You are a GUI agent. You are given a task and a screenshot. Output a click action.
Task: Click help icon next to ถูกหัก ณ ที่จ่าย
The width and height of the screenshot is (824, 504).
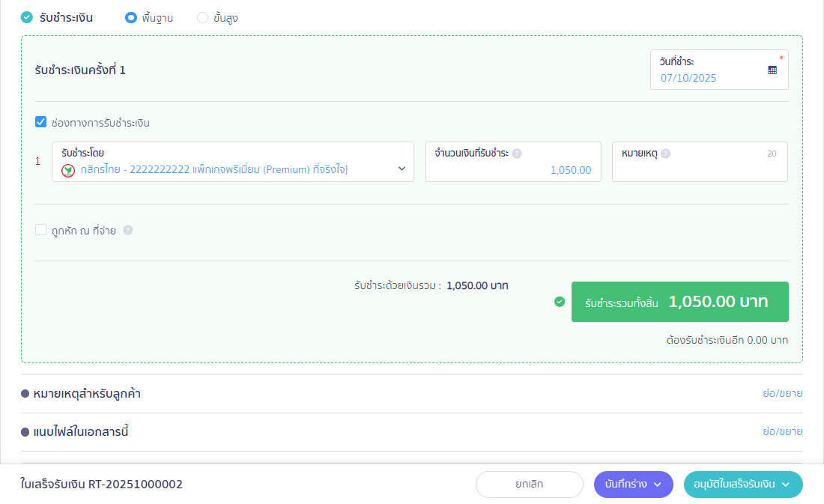(128, 231)
